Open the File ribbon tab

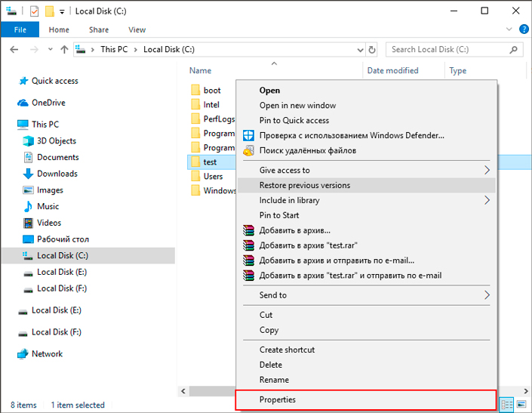(20, 29)
